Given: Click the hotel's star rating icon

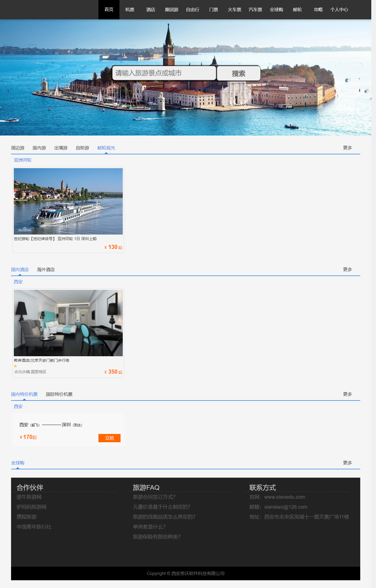Looking at the screenshot, I should click(x=15, y=366).
